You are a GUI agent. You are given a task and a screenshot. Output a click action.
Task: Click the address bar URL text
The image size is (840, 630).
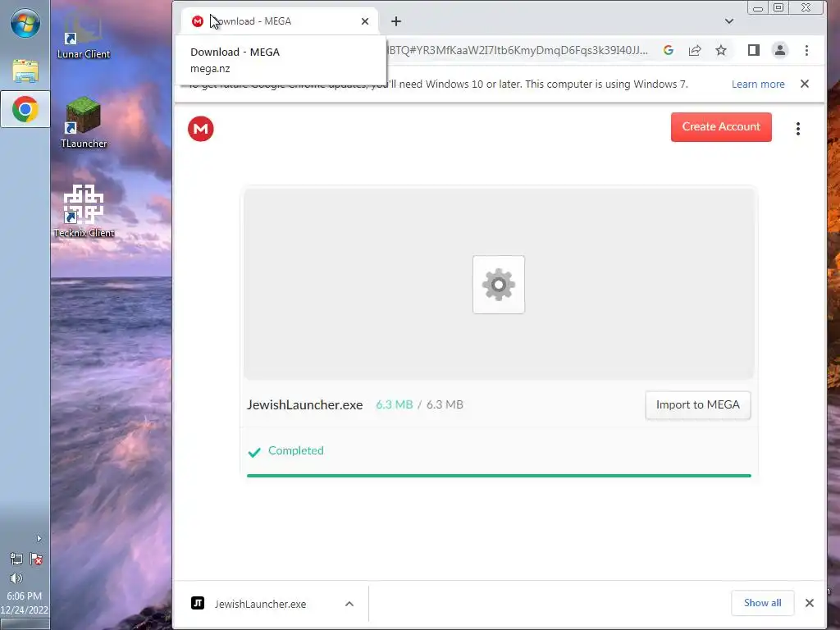(x=517, y=50)
